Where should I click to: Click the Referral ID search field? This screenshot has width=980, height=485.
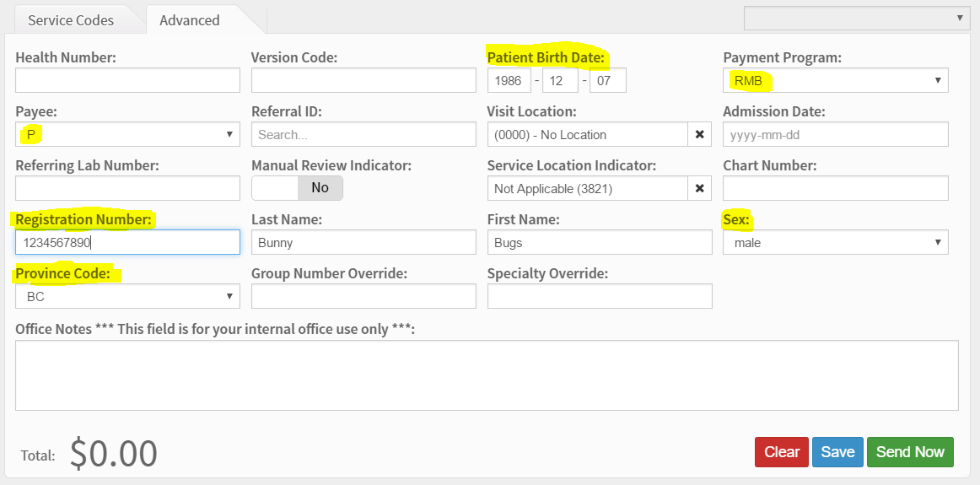(363, 135)
